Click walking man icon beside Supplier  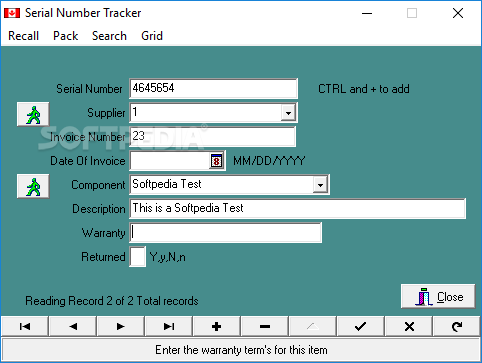33,114
